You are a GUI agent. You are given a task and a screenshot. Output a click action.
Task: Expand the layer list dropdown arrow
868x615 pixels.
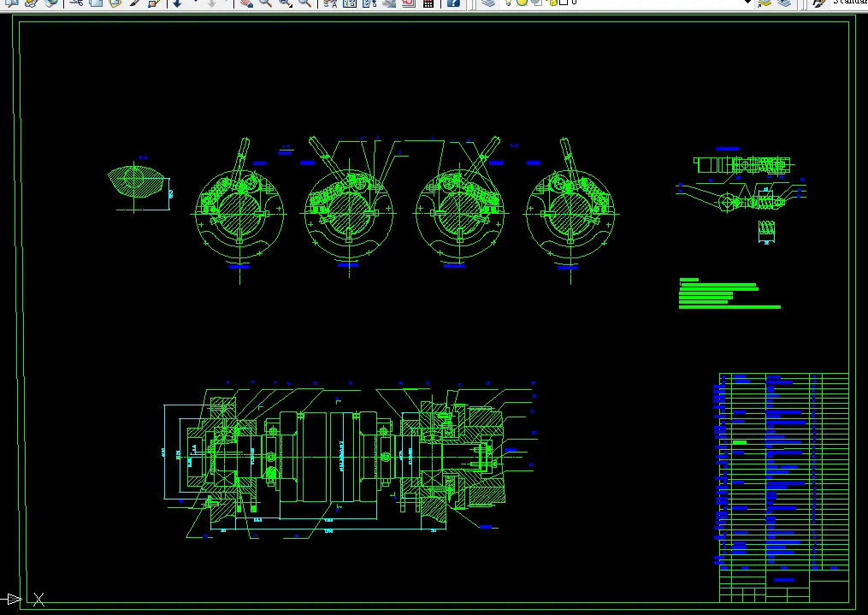click(747, 3)
